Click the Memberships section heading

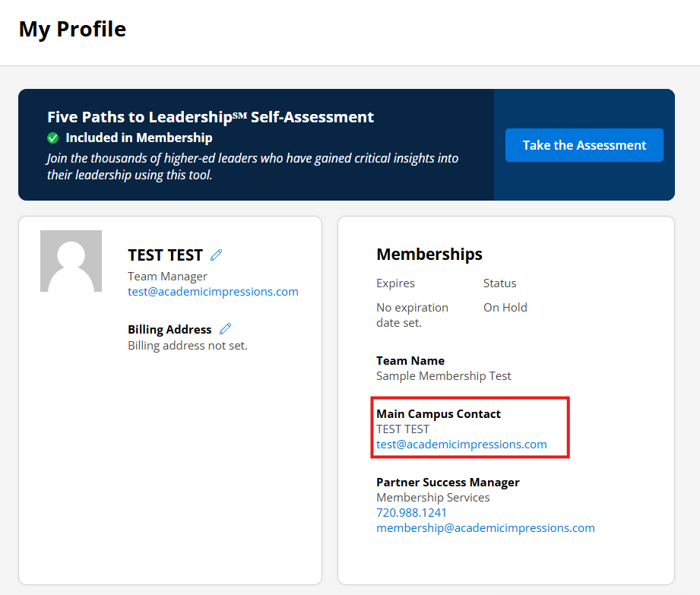pyautogui.click(x=429, y=254)
